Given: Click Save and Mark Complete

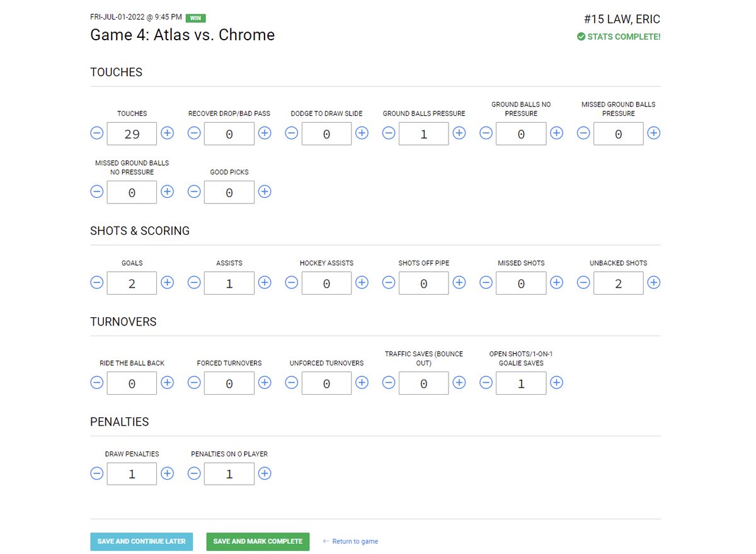Looking at the screenshot, I should click(258, 541).
